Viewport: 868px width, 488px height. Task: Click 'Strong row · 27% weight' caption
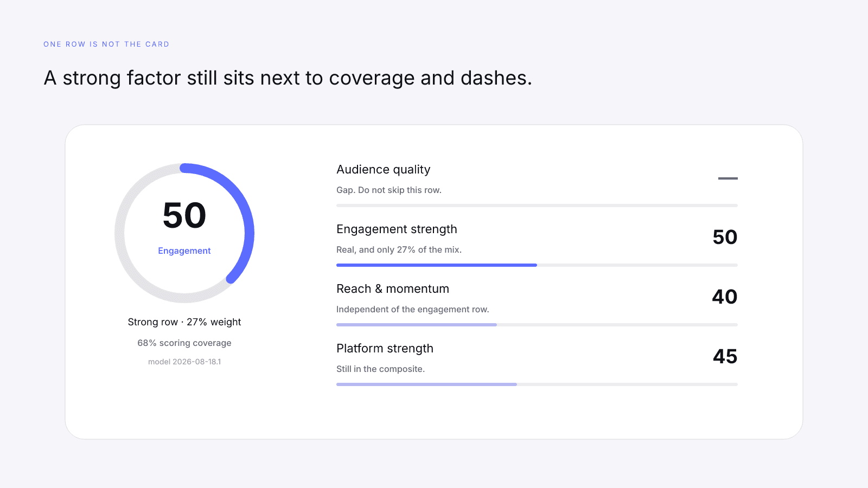(x=184, y=322)
